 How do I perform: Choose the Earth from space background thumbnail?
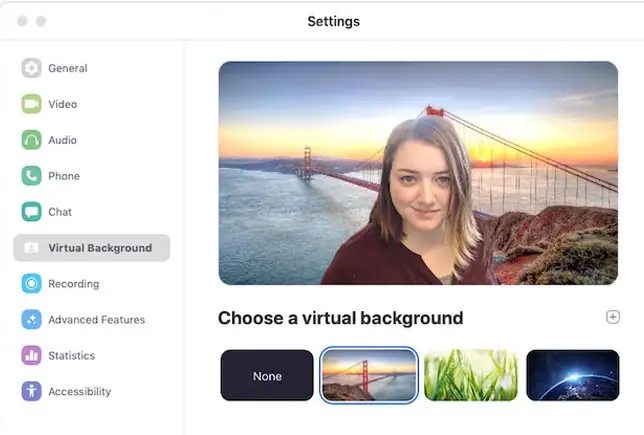pyautogui.click(x=573, y=376)
